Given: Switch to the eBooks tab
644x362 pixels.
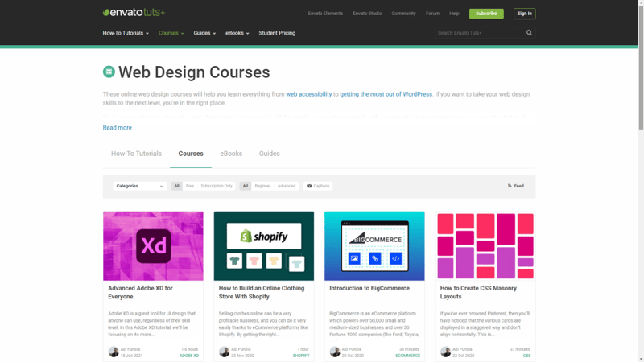Looking at the screenshot, I should click(231, 154).
